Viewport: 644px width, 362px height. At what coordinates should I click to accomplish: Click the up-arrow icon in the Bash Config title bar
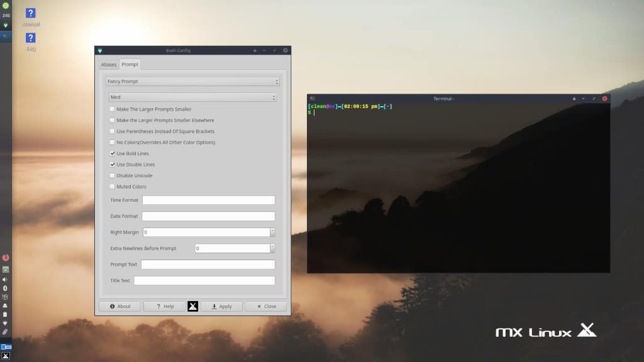255,50
